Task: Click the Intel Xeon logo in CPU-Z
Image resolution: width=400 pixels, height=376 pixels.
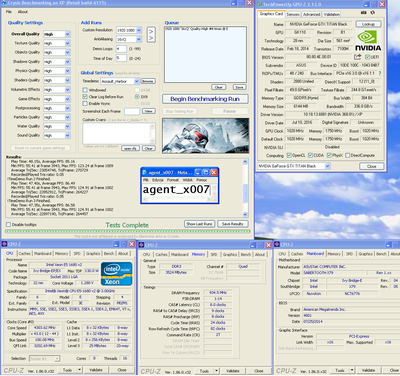Action: pos(116,274)
